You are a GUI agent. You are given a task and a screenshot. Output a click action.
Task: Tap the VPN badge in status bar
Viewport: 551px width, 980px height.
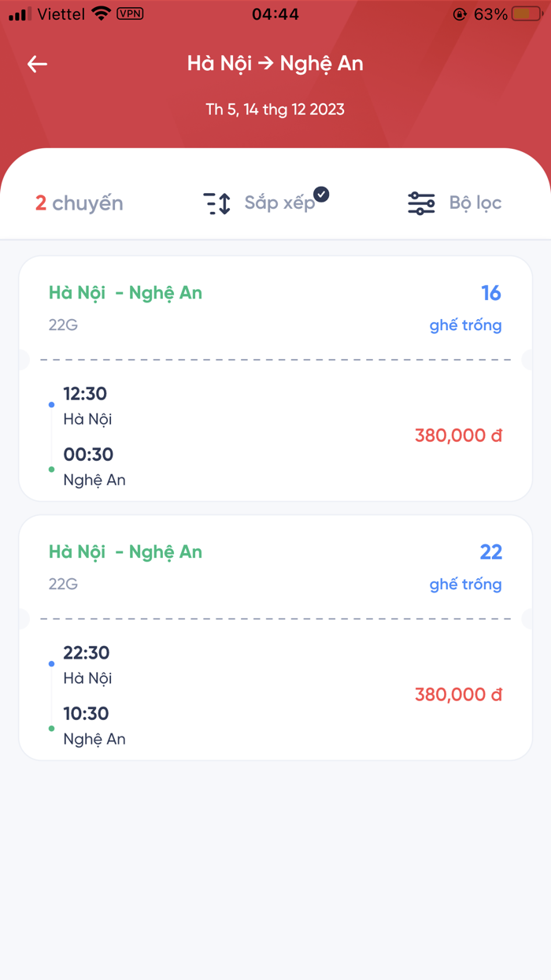[130, 13]
